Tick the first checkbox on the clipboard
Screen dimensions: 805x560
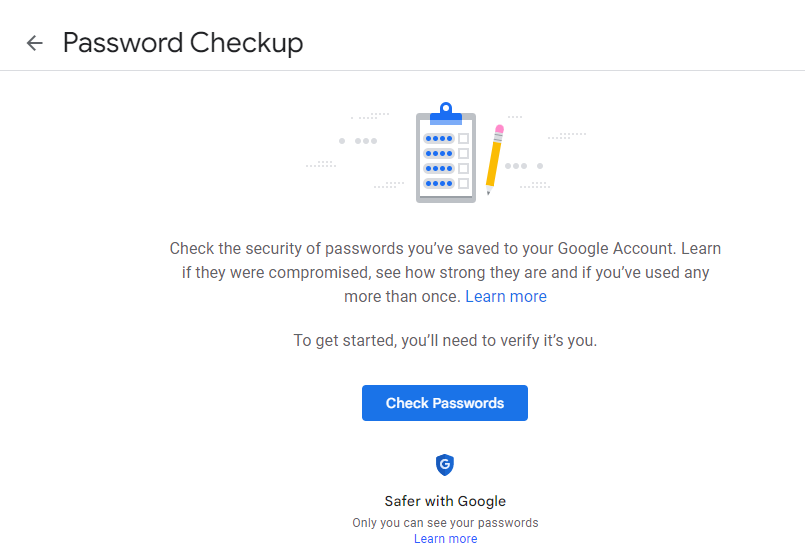coord(464,139)
